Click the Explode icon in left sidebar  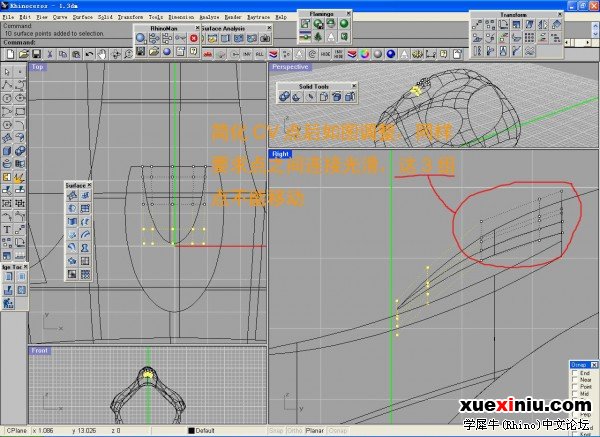click(20, 177)
